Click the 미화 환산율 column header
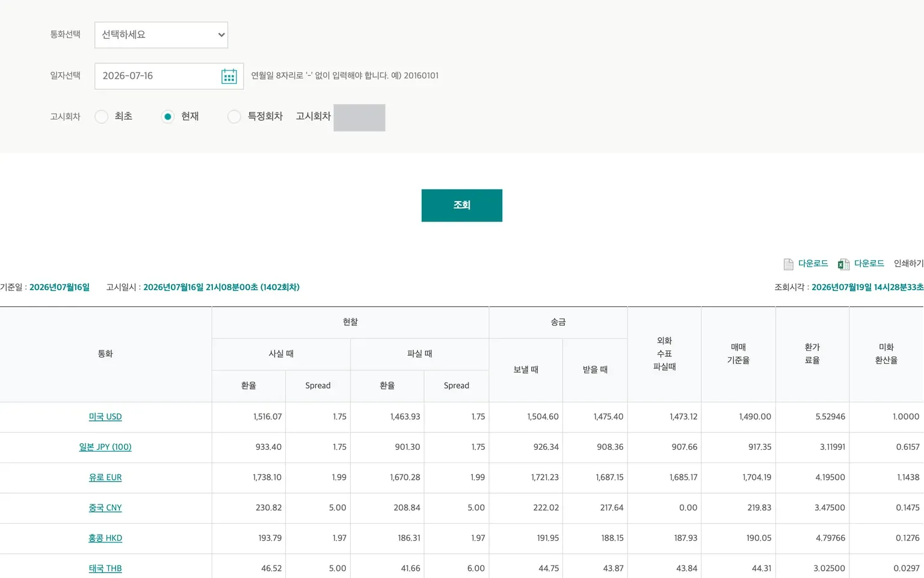 click(886, 354)
